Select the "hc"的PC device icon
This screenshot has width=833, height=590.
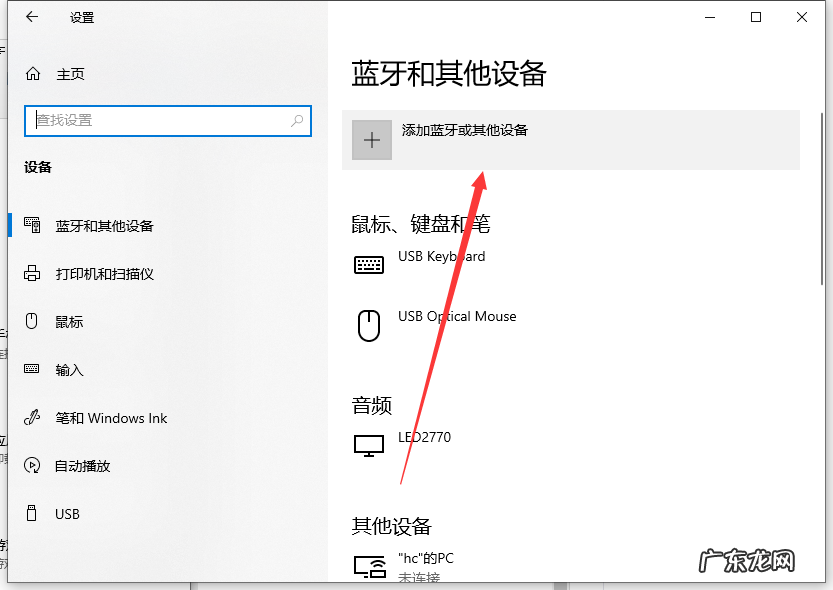pyautogui.click(x=370, y=567)
